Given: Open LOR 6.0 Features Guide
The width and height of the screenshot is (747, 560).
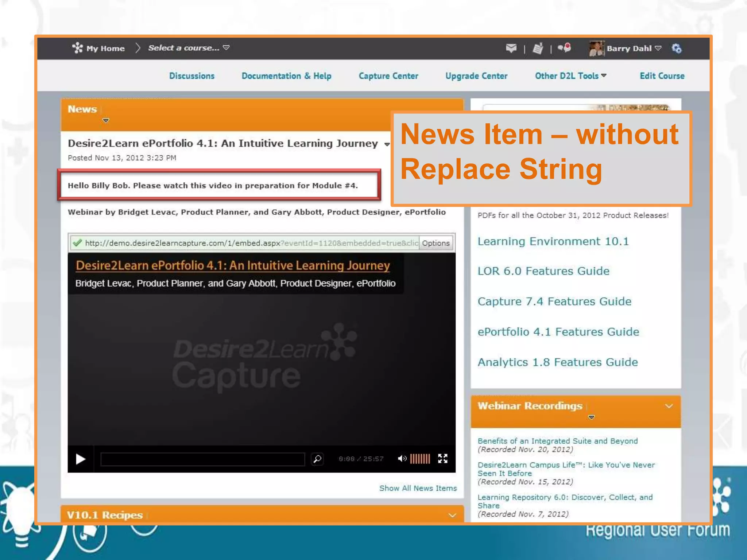Looking at the screenshot, I should click(x=543, y=271).
